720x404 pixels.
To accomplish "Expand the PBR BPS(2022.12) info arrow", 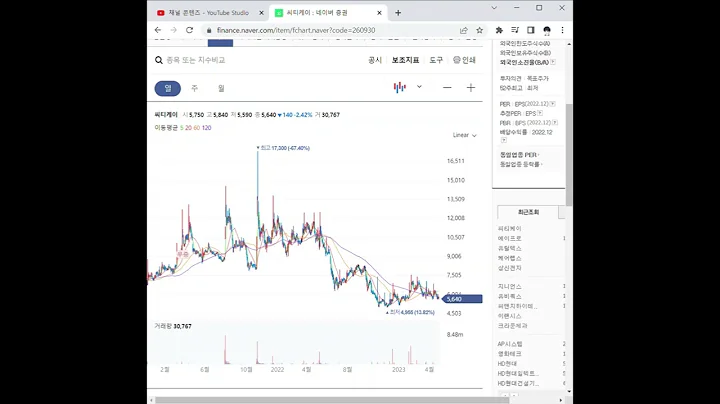I will point(555,123).
